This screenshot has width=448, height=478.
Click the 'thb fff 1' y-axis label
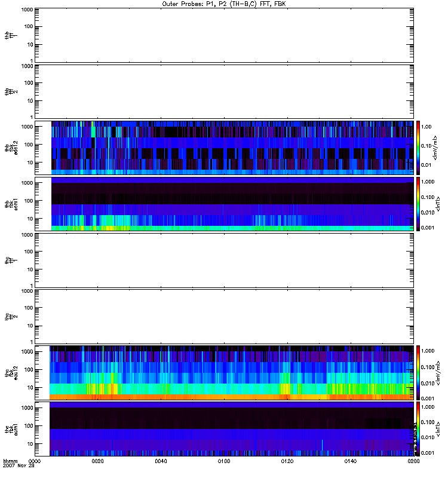pos(11,35)
